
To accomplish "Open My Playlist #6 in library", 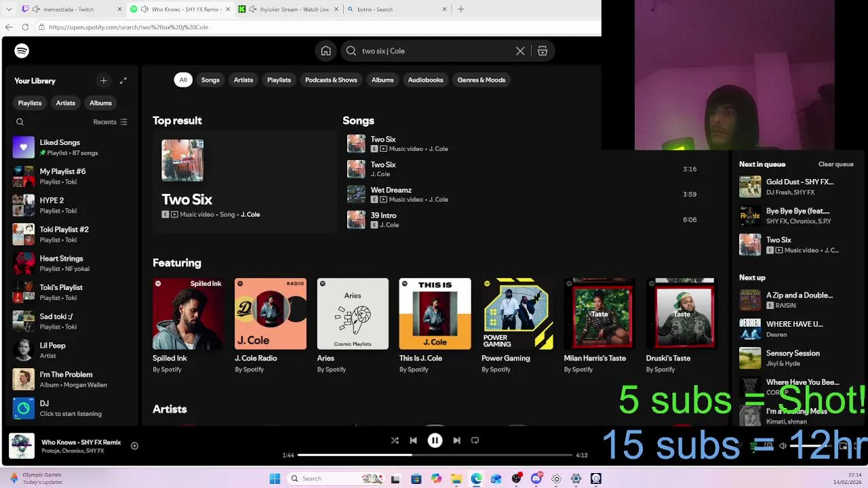I will point(71,176).
